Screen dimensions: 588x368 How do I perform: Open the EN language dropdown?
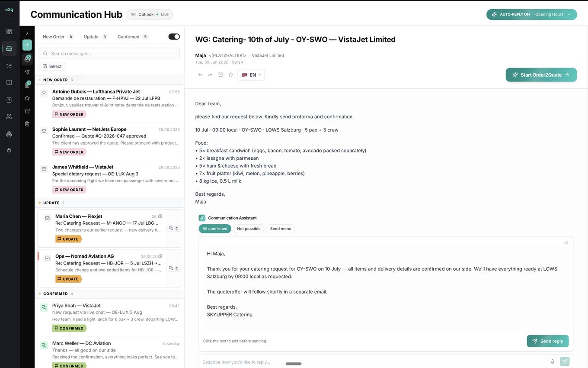(251, 75)
